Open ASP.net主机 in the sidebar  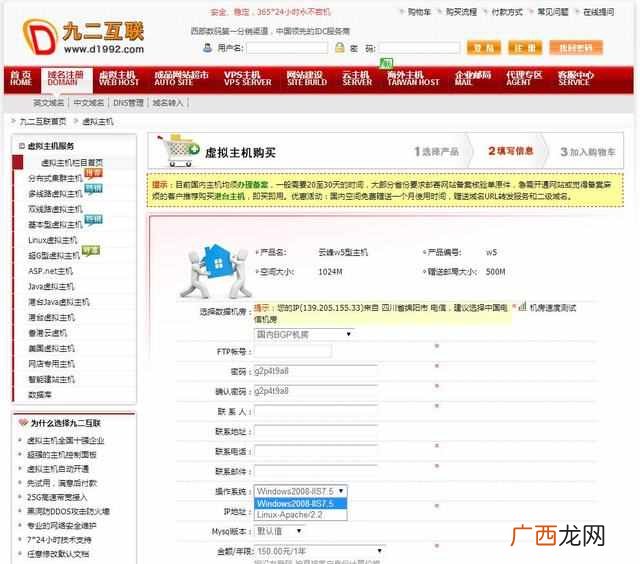(x=50, y=271)
